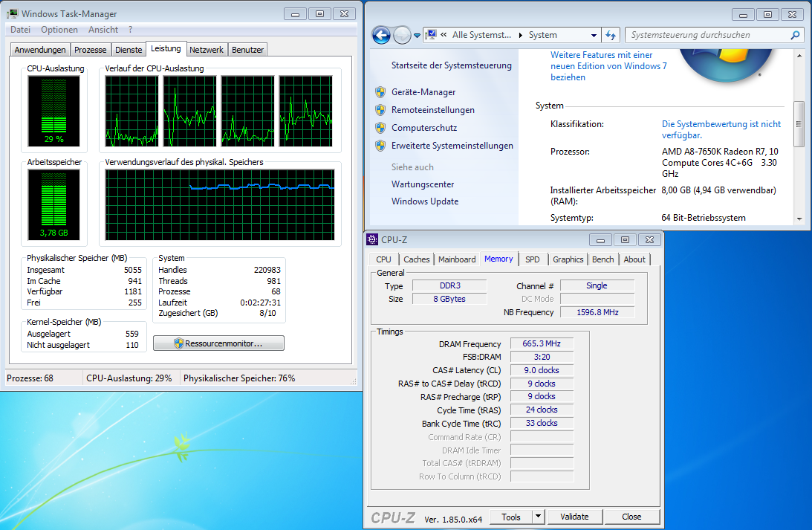Viewport: 812px width, 530px height.
Task: Open the Caches tab in CPU-Z
Action: (x=416, y=259)
